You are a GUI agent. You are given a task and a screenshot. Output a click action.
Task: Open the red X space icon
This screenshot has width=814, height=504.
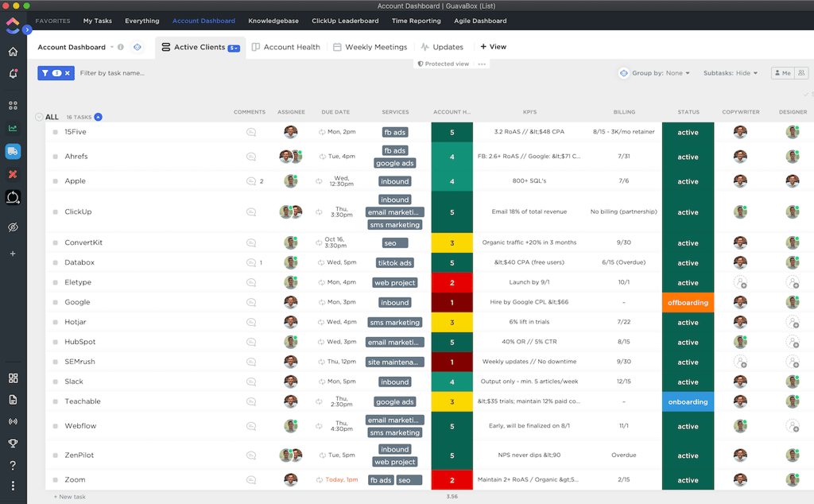point(13,174)
